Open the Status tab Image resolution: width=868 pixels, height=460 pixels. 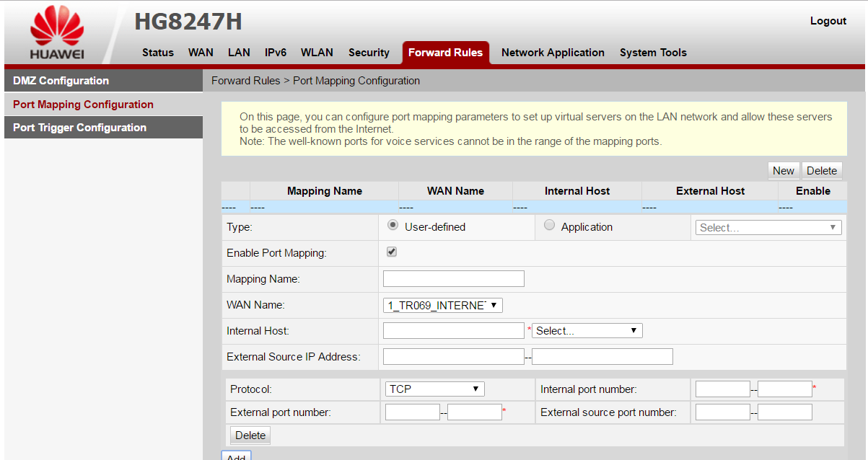[158, 53]
